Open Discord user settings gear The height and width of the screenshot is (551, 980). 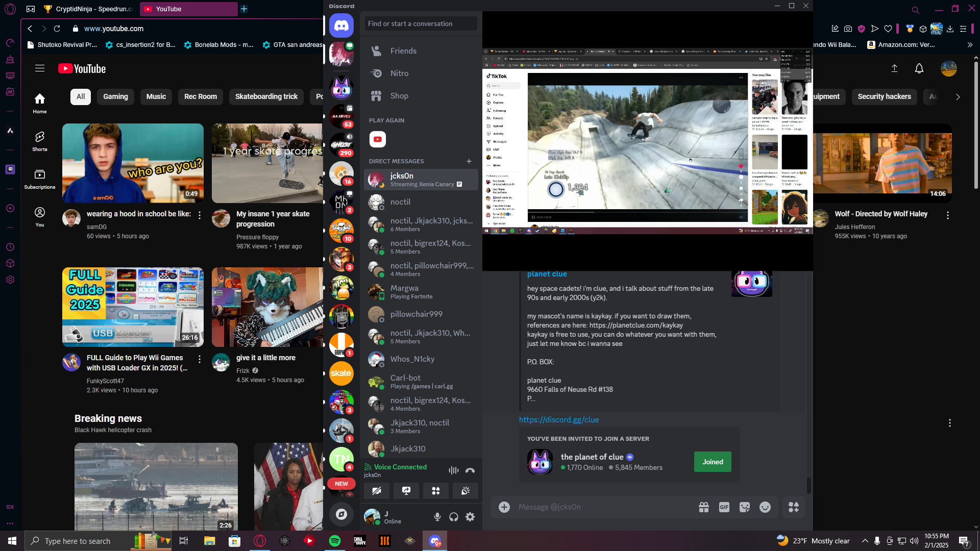(x=470, y=517)
